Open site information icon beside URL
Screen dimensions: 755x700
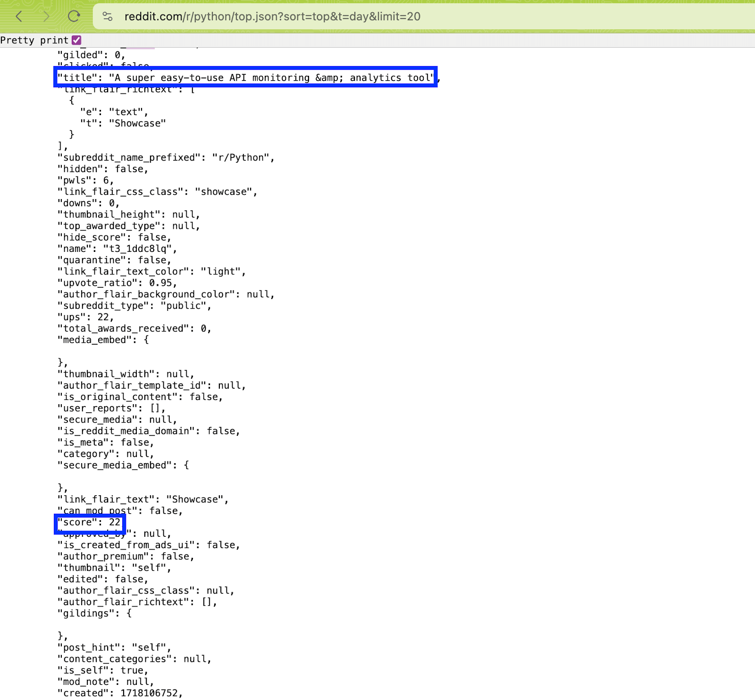108,17
